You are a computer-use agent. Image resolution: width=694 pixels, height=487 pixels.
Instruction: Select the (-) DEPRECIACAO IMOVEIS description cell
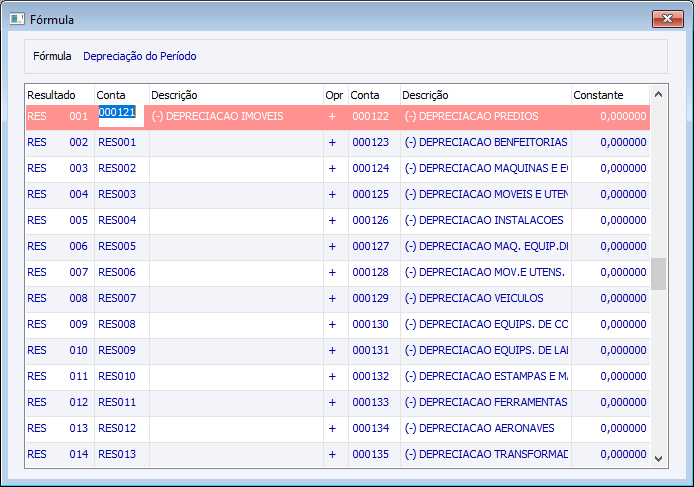pyautogui.click(x=236, y=116)
